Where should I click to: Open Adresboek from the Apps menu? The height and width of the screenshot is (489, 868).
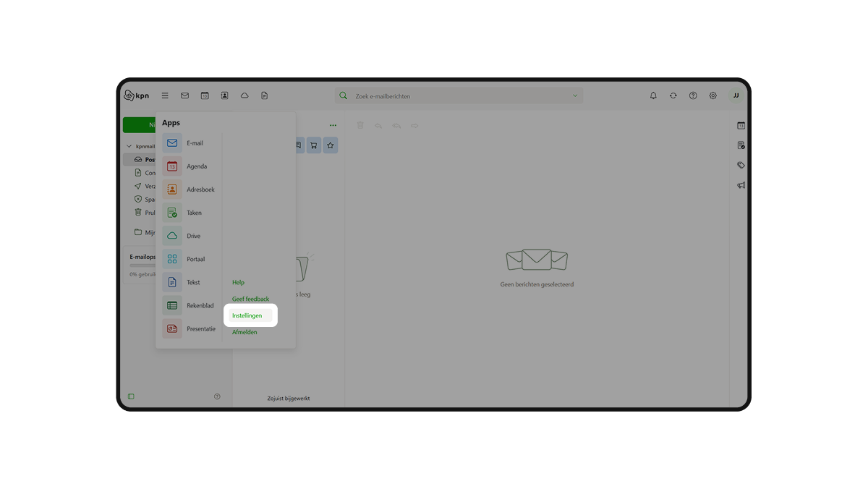[190, 190]
